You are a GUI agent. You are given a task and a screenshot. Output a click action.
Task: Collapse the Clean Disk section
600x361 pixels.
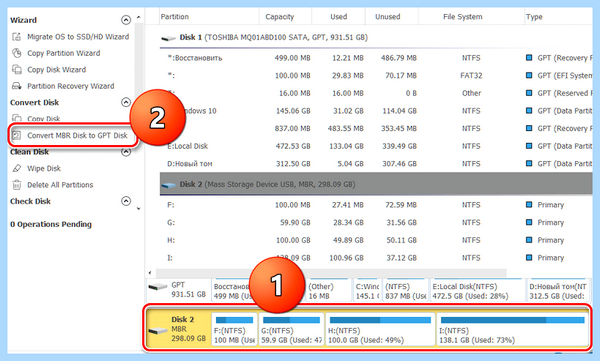pos(126,152)
